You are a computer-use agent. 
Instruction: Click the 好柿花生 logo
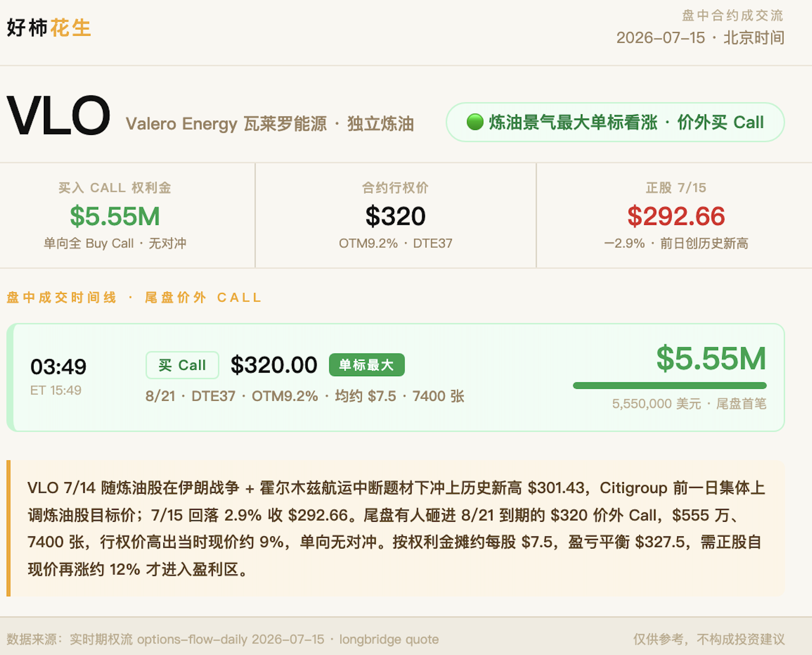coord(49,28)
